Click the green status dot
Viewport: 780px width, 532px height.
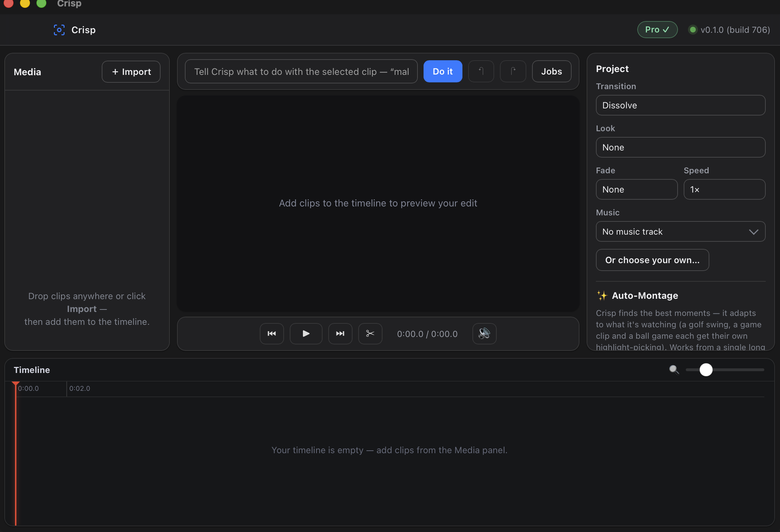click(692, 29)
